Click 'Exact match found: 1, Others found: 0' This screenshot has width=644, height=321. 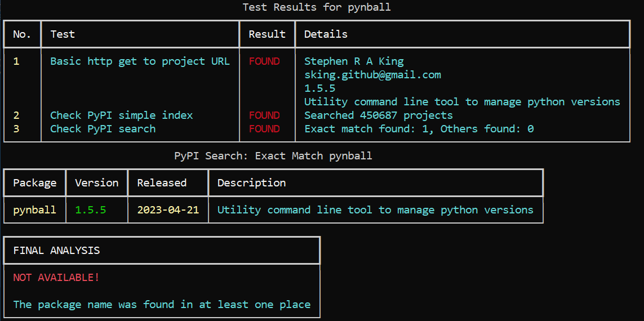[x=419, y=129]
